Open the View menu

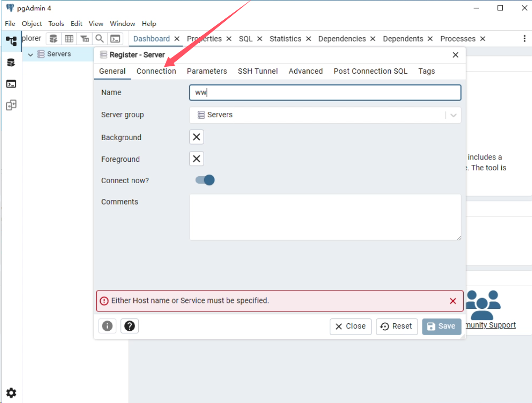[x=96, y=23]
